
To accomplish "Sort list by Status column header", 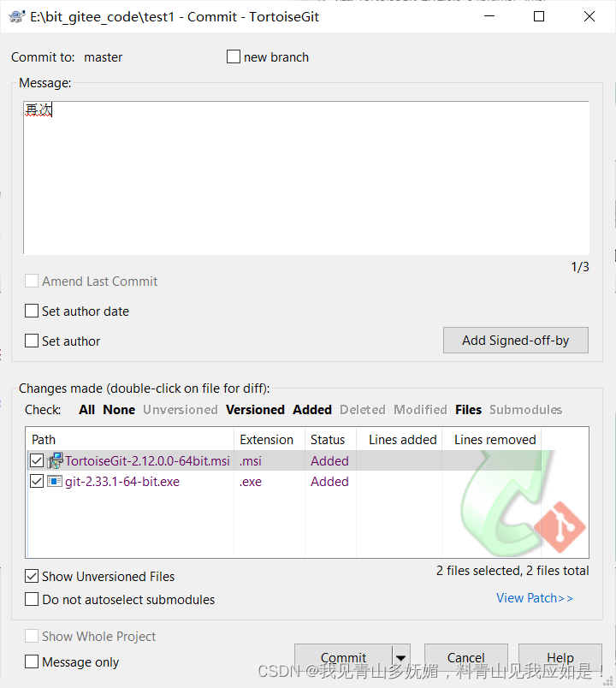I will (330, 439).
